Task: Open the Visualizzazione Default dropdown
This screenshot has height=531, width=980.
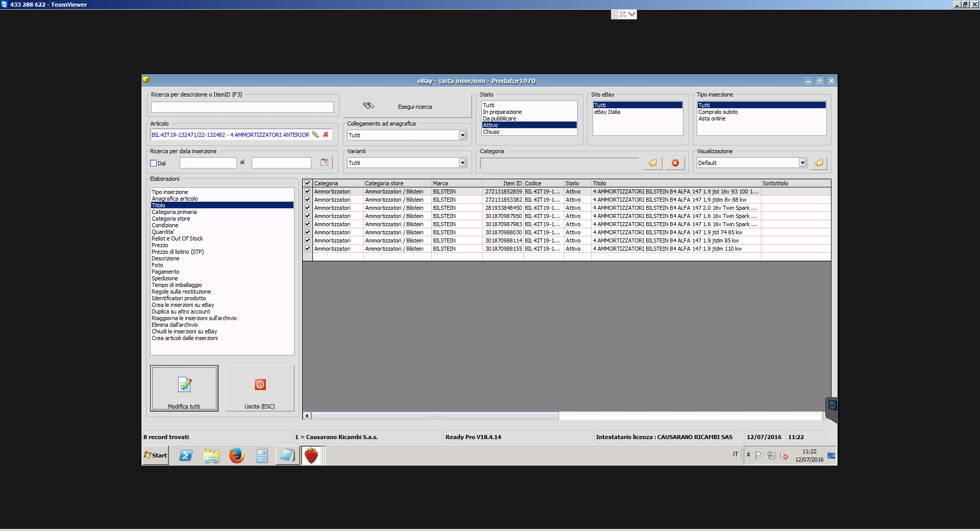Action: tap(802, 163)
